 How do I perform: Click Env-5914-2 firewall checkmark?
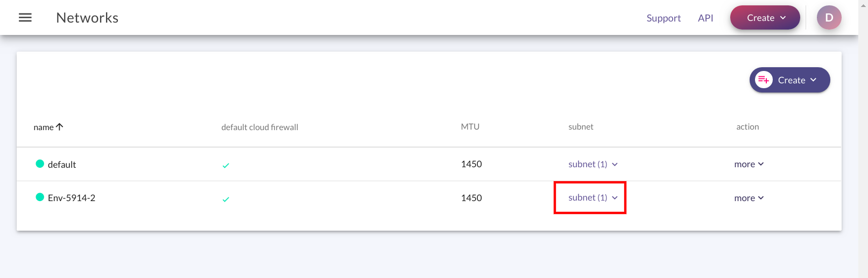click(x=226, y=199)
